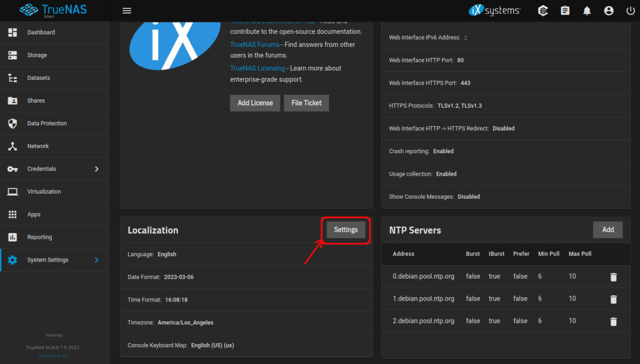Open the iXsystems, Inc footer link
This screenshot has width=640, height=364.
coord(54,356)
